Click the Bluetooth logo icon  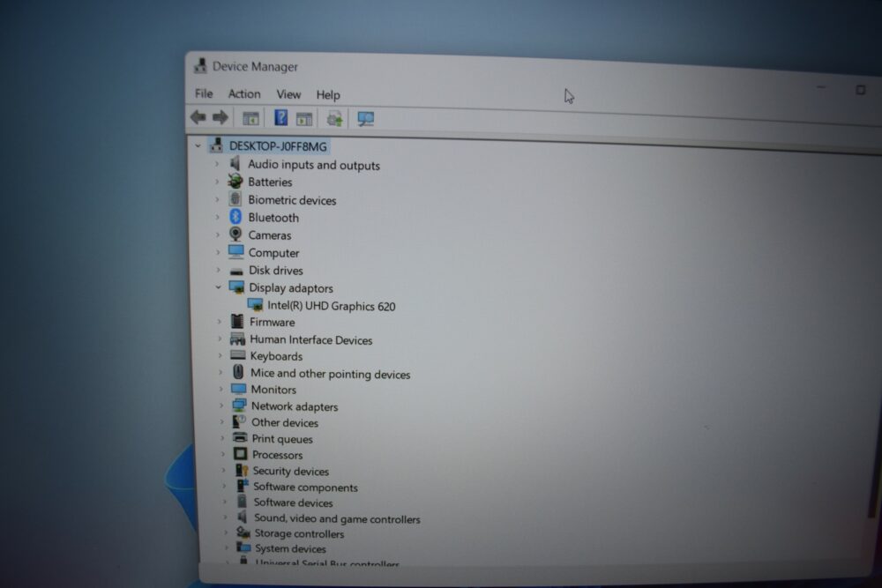tap(235, 217)
